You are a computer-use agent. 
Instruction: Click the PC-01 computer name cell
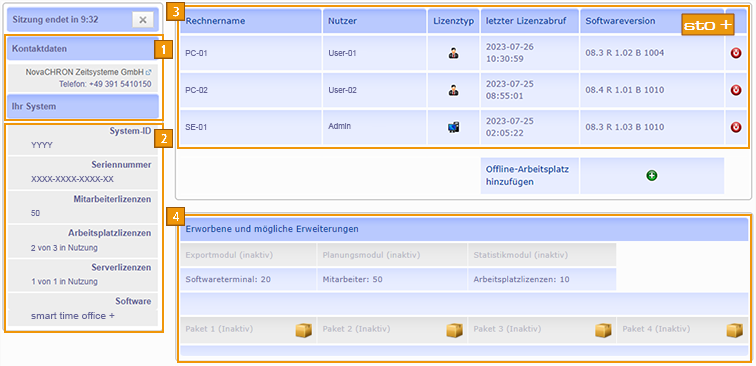coord(251,53)
